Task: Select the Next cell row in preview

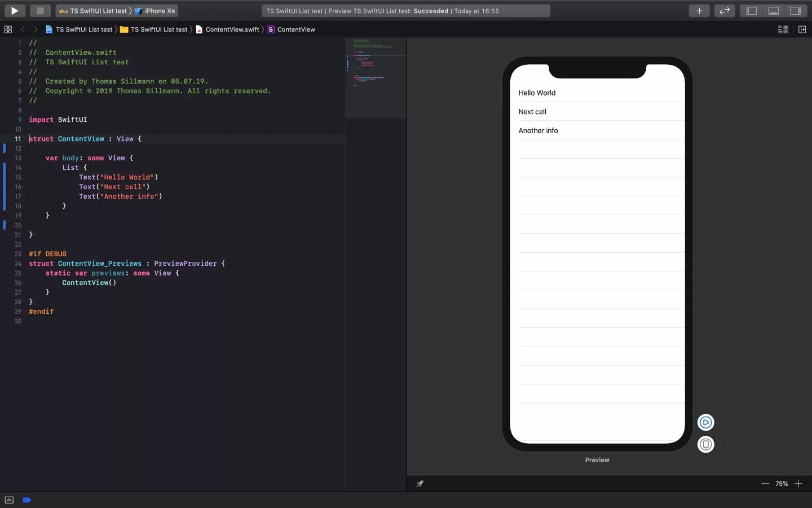Action: (x=597, y=112)
